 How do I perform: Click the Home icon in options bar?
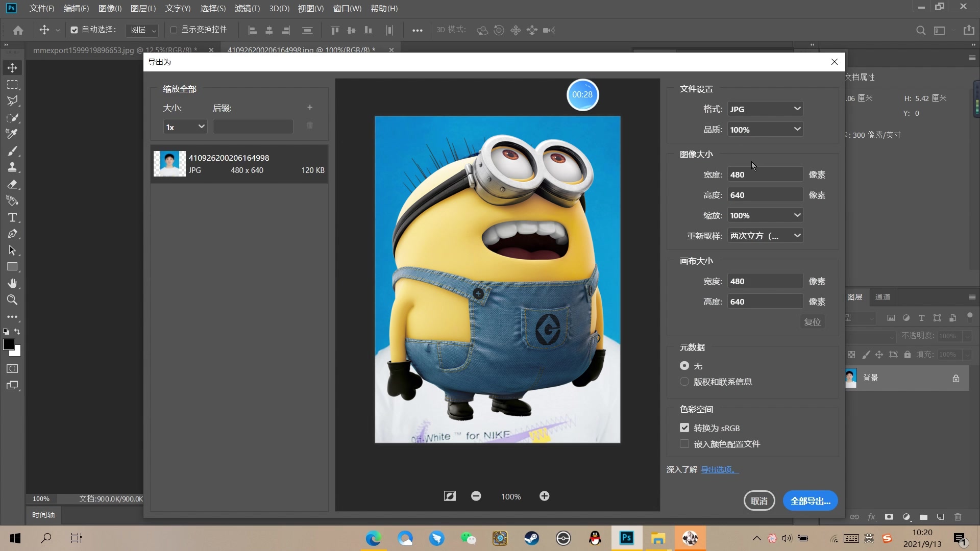coord(18,30)
